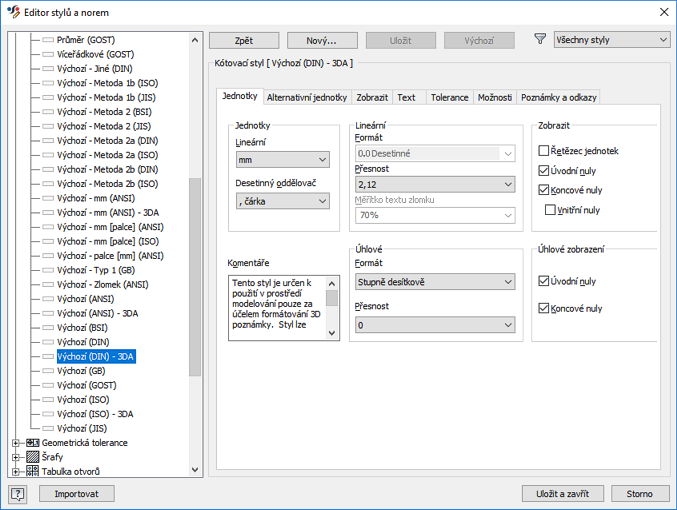The height and width of the screenshot is (510, 677).
Task: Switch to the Tolerance tab
Action: (x=449, y=98)
